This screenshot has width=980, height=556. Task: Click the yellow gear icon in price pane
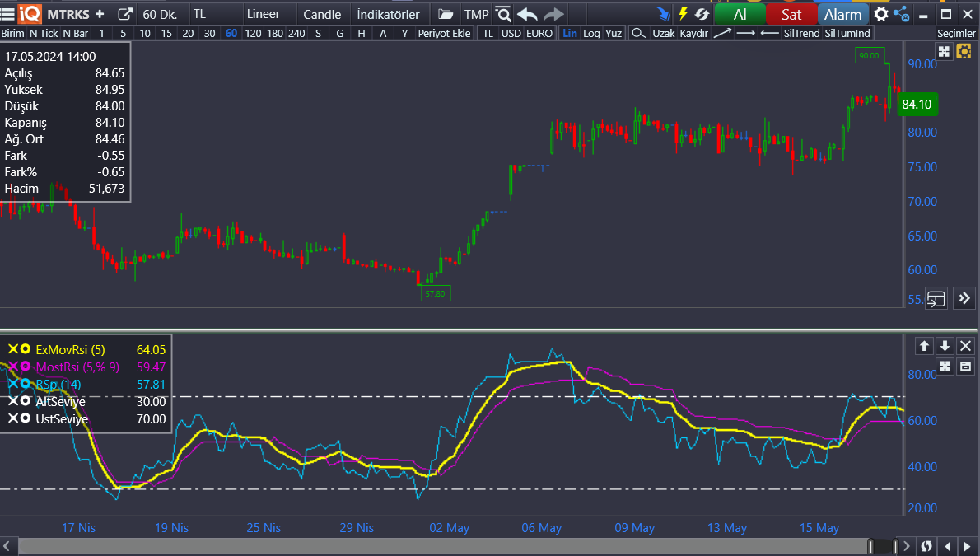point(964,52)
